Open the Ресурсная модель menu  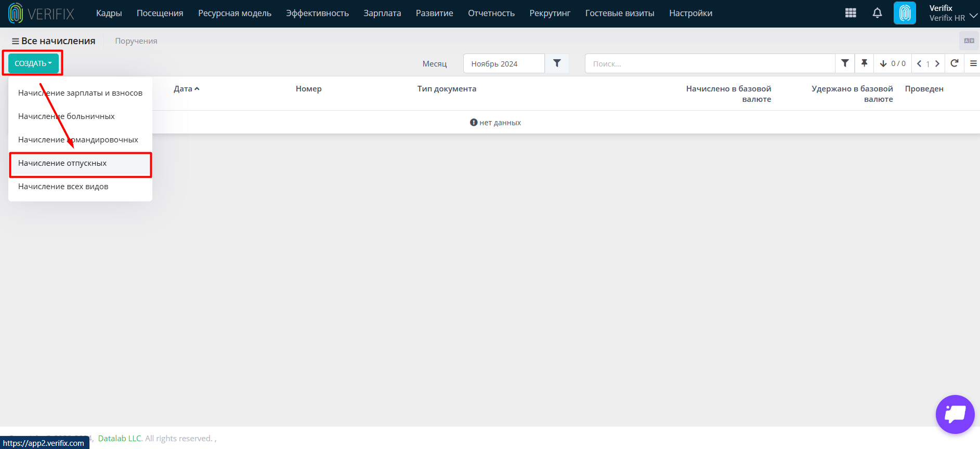pos(235,13)
